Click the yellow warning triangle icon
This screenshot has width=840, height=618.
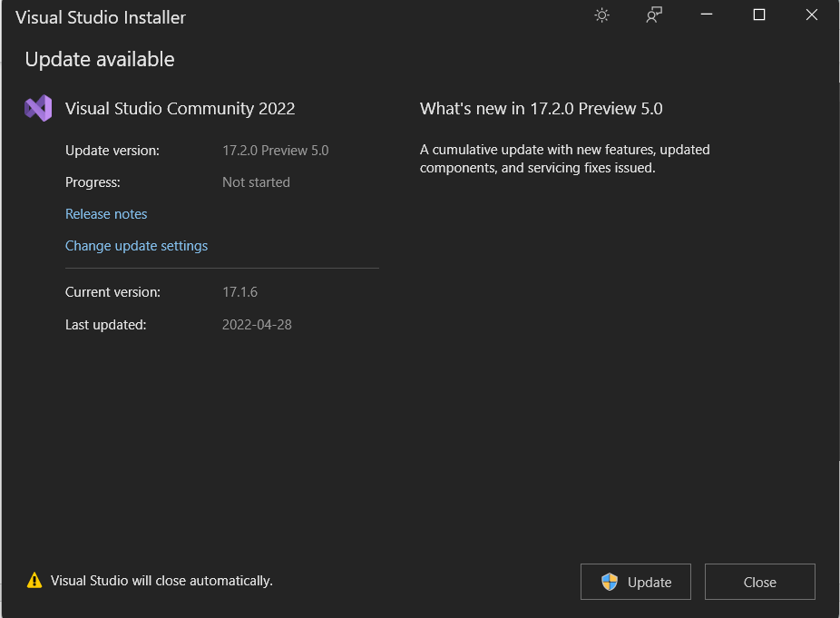click(x=34, y=581)
